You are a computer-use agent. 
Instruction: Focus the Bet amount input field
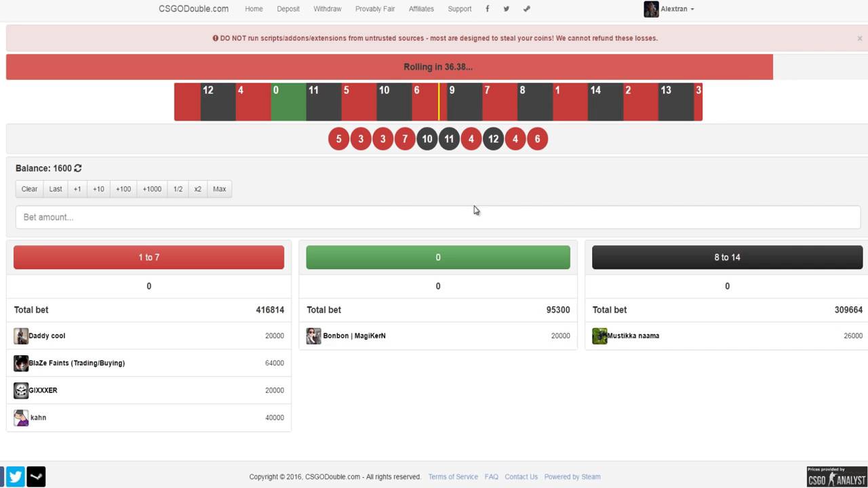click(438, 217)
